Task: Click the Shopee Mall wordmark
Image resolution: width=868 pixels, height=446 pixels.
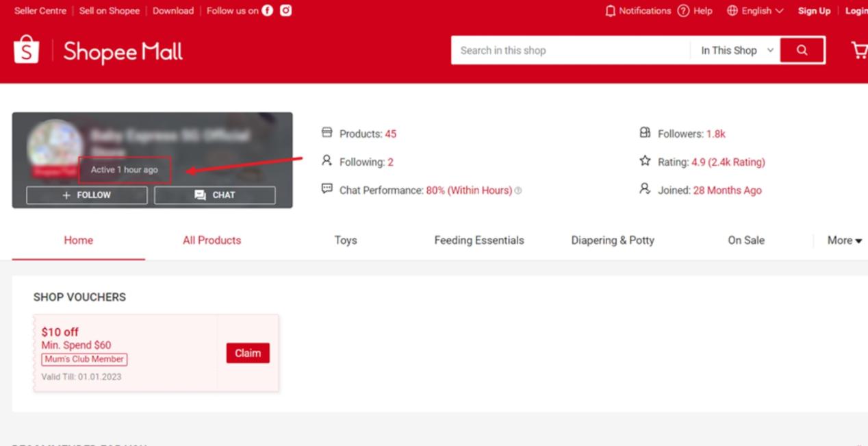Action: [x=123, y=51]
